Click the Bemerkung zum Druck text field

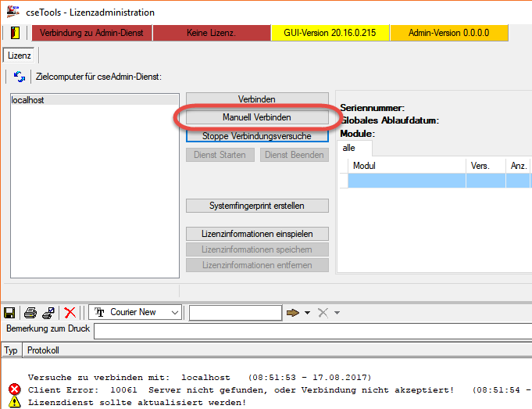coord(312,331)
